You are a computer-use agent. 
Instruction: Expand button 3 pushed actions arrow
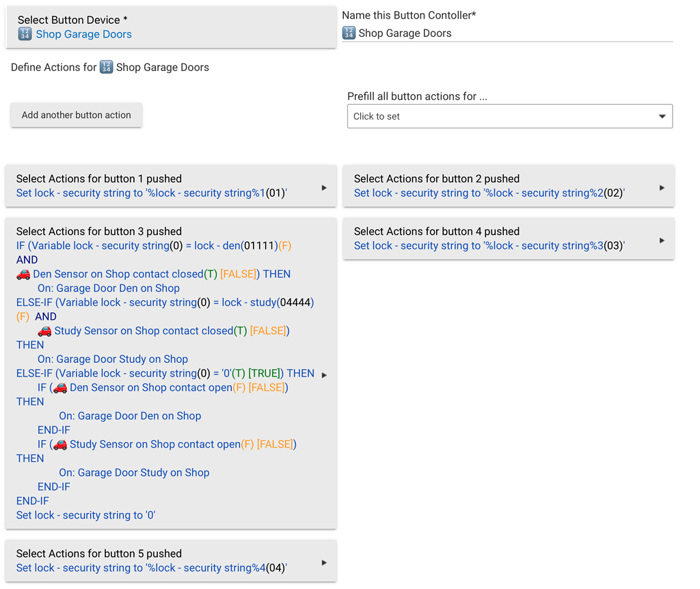pyautogui.click(x=324, y=374)
